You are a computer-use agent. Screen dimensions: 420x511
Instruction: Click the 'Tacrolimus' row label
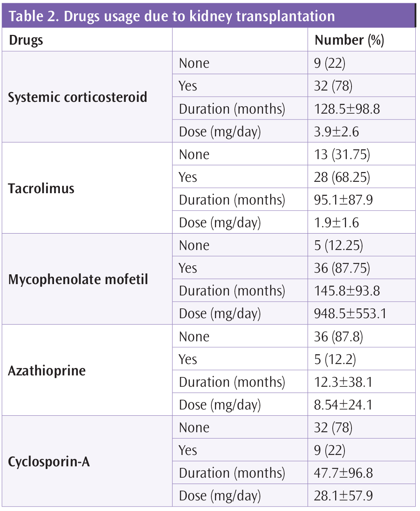[x=41, y=188]
